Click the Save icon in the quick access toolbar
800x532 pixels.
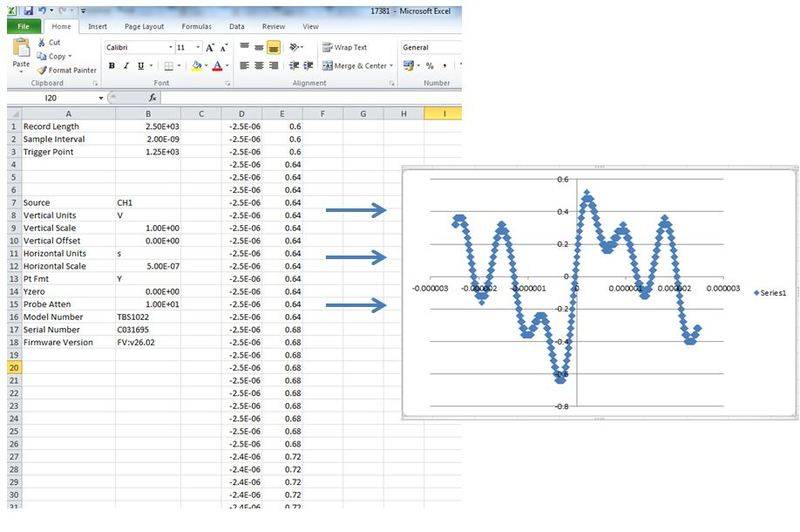point(29,11)
